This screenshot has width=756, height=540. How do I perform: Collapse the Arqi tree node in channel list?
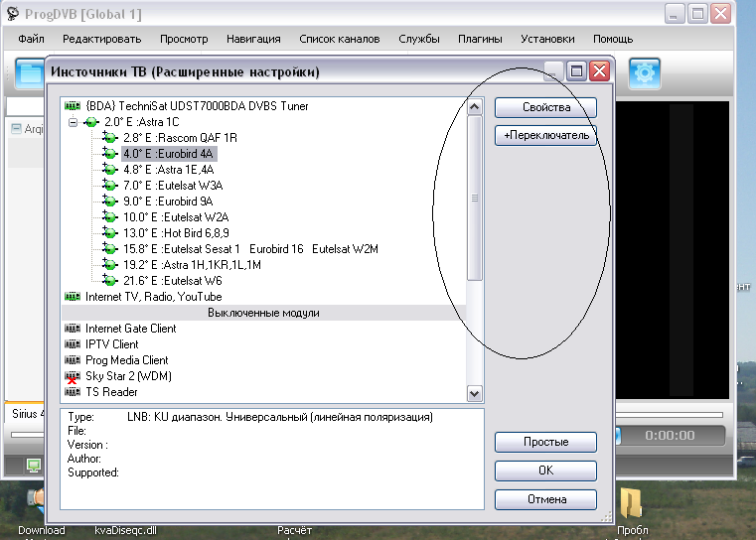point(16,129)
